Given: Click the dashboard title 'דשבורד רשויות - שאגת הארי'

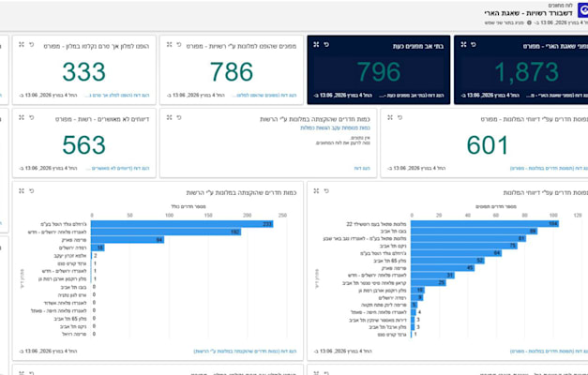Looking at the screenshot, I should click(x=528, y=13).
